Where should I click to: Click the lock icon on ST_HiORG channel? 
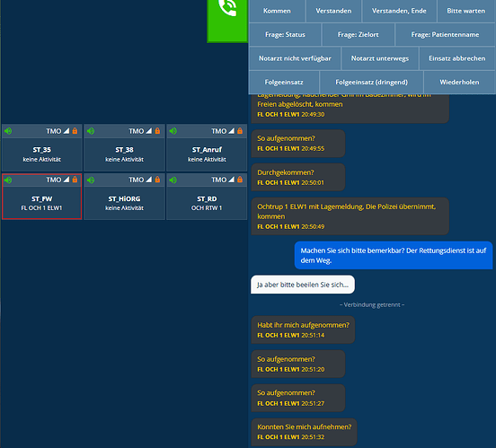tap(157, 180)
